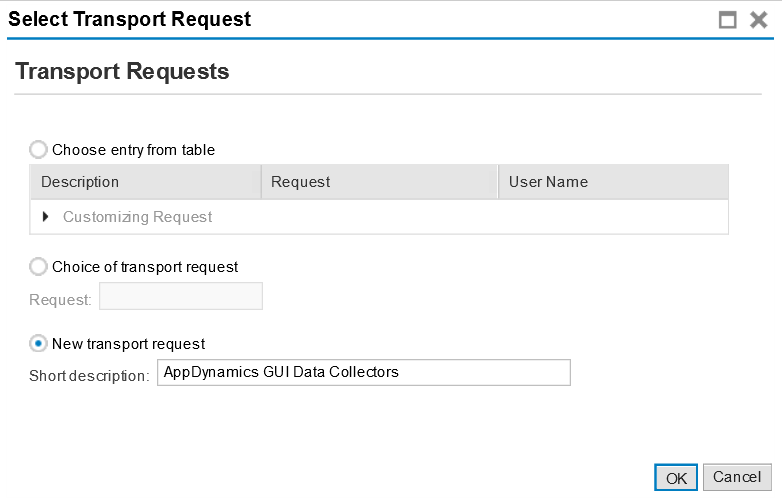Click the Short description: field label
Image resolution: width=782 pixels, height=500 pixels.
(89, 376)
